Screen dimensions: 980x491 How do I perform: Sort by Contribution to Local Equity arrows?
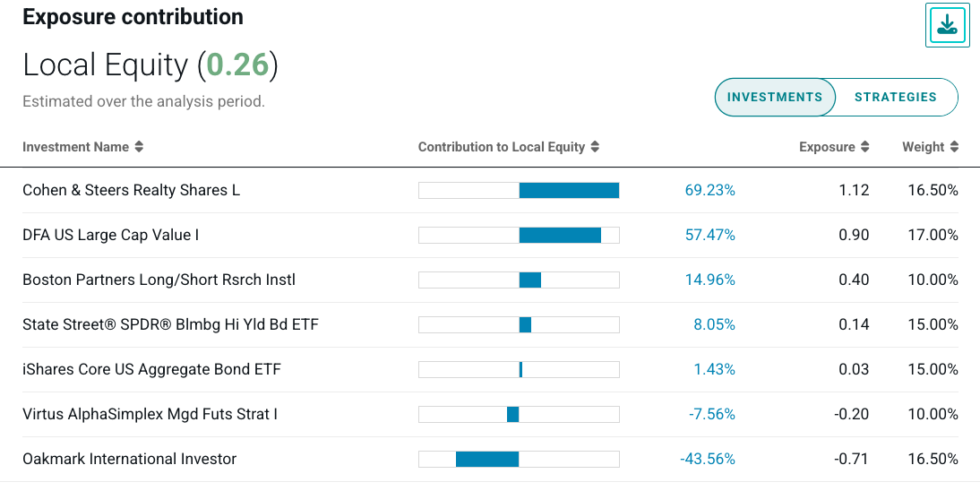[x=596, y=147]
